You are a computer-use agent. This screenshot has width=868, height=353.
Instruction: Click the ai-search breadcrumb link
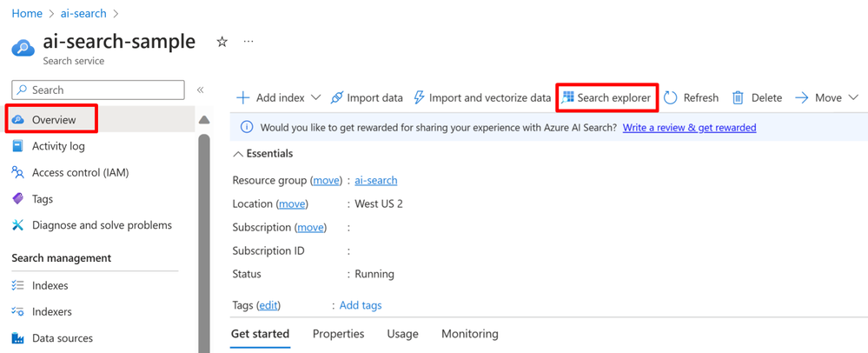(x=83, y=14)
